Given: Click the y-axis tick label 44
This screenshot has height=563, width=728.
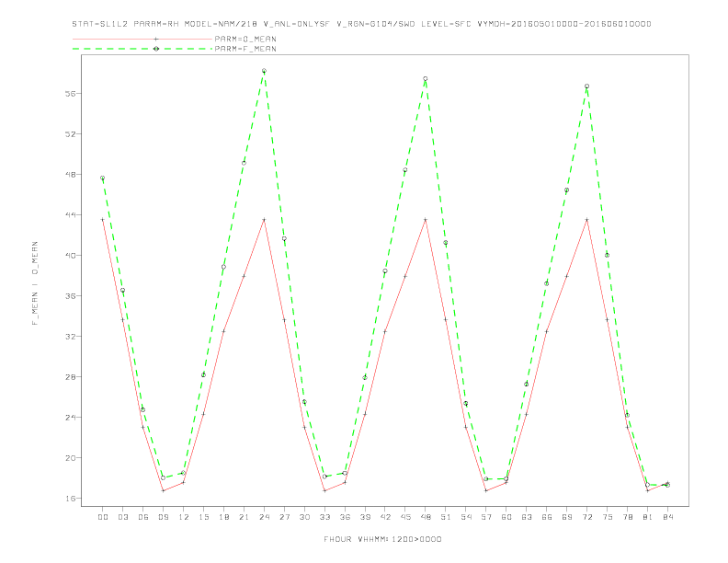Looking at the screenshot, I should [x=71, y=215].
